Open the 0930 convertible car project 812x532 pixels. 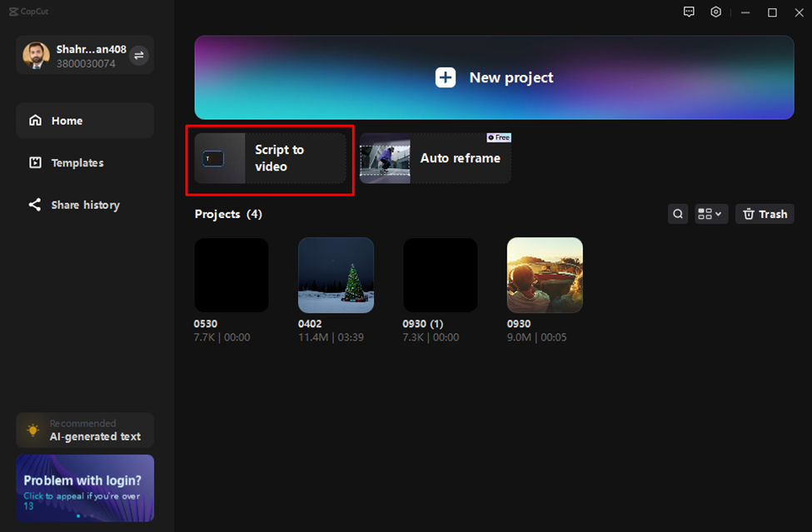coord(545,276)
